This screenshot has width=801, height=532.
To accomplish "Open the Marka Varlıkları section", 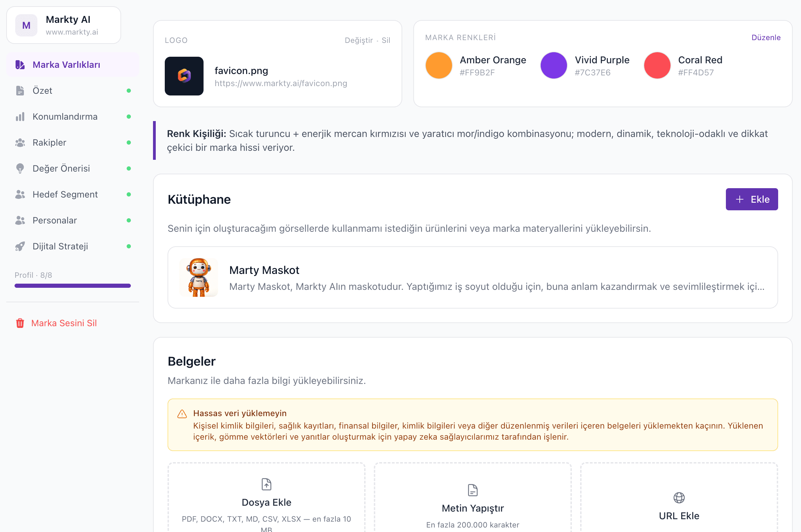I will [x=66, y=64].
